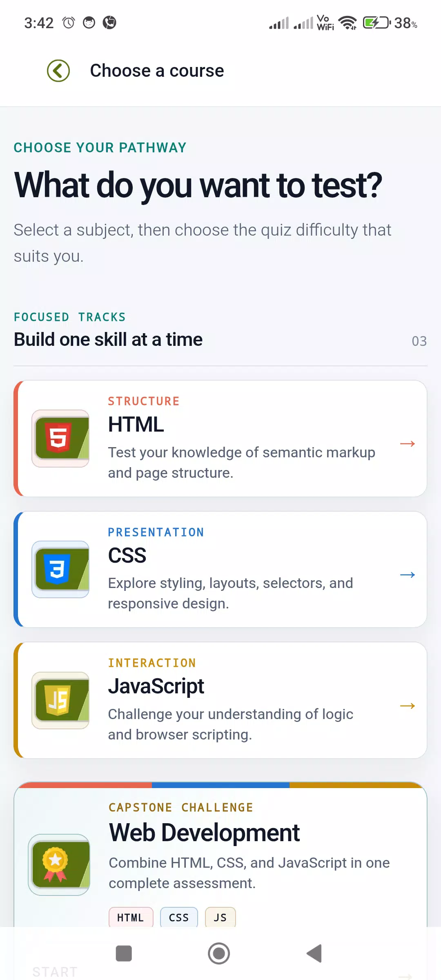Tap the Android back triangle button
Viewport: 441px width, 980px height.
pyautogui.click(x=314, y=953)
